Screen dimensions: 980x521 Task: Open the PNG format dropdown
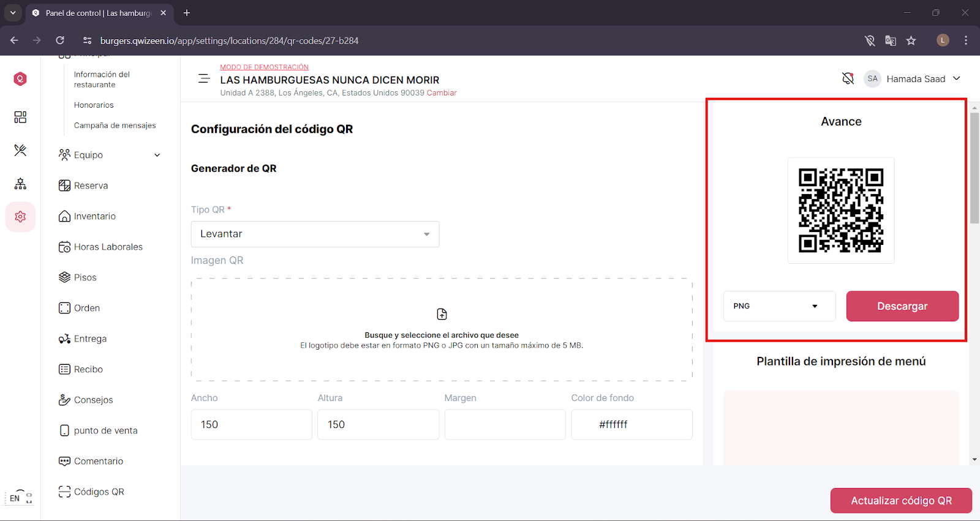tap(779, 306)
